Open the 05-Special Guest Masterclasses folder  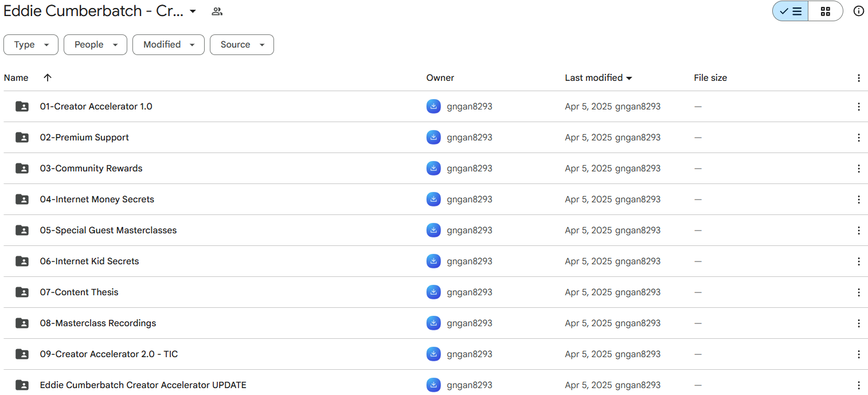(108, 230)
